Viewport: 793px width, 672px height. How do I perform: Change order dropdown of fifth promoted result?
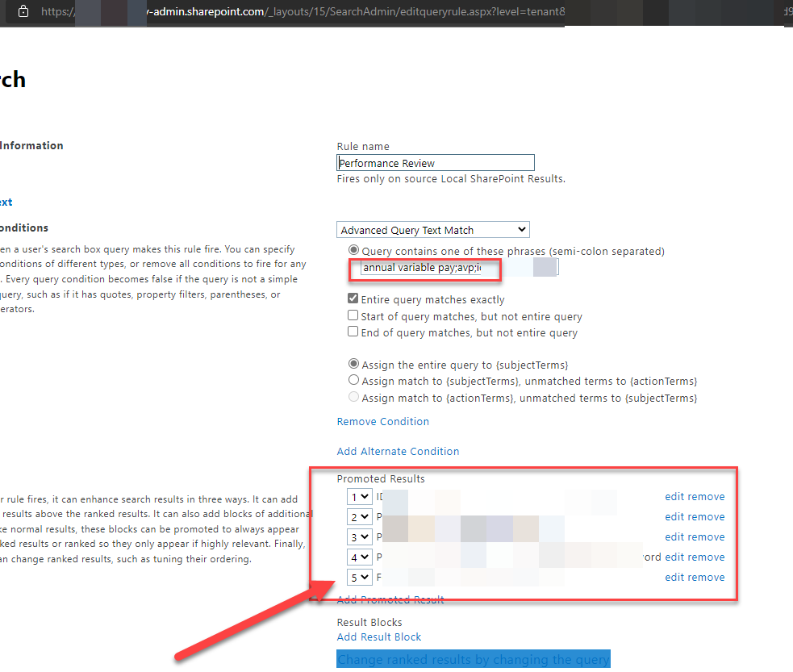coord(359,577)
